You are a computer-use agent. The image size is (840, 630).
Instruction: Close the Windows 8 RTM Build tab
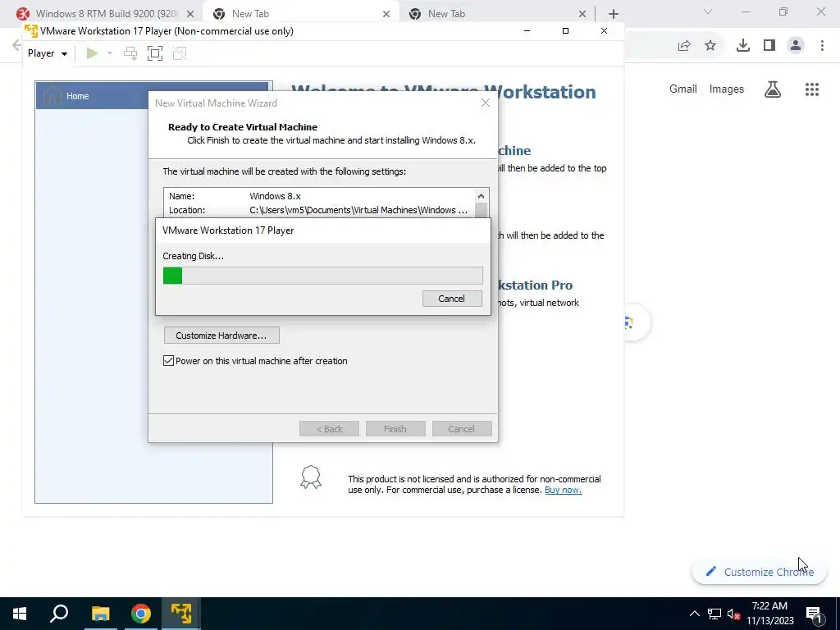point(190,14)
